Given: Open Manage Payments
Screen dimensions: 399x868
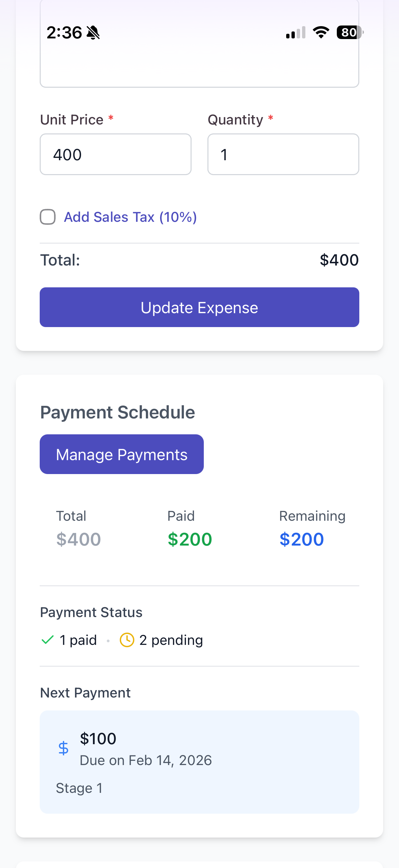Looking at the screenshot, I should click(121, 454).
